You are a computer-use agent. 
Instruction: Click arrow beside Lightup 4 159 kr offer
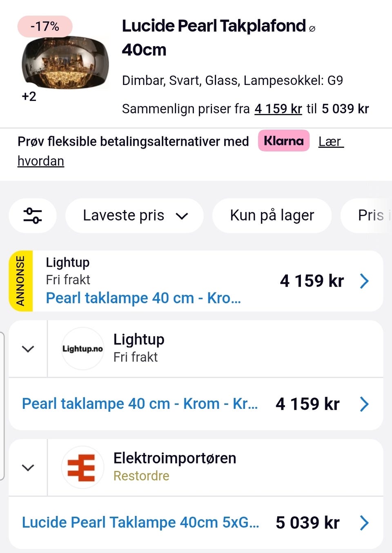[364, 404]
